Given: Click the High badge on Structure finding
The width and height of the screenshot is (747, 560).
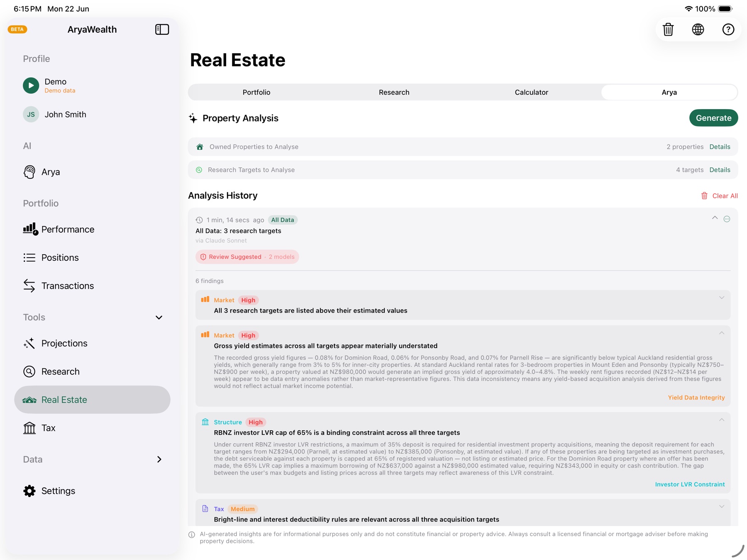Looking at the screenshot, I should 255,422.
